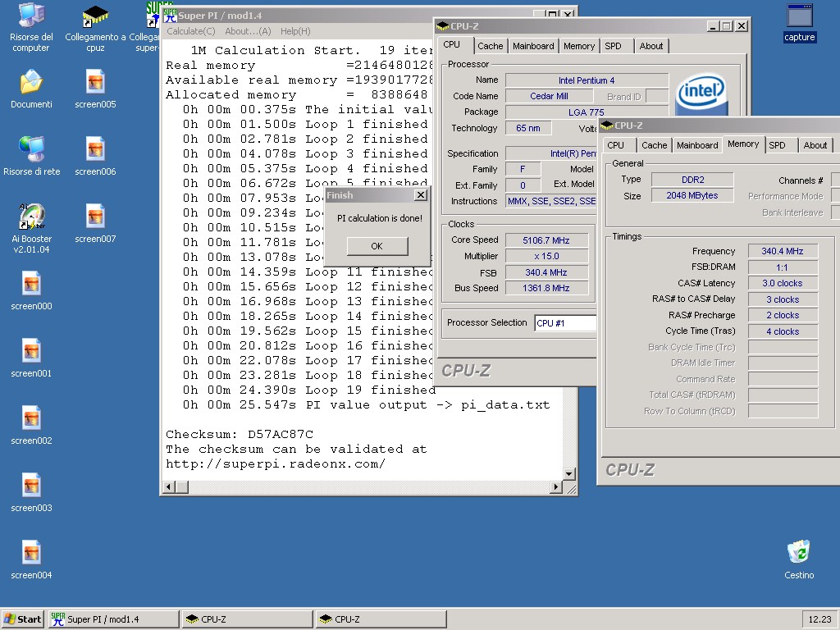The image size is (840, 630).
Task: Click the Intel Pentium 4 name field
Action: click(x=587, y=80)
